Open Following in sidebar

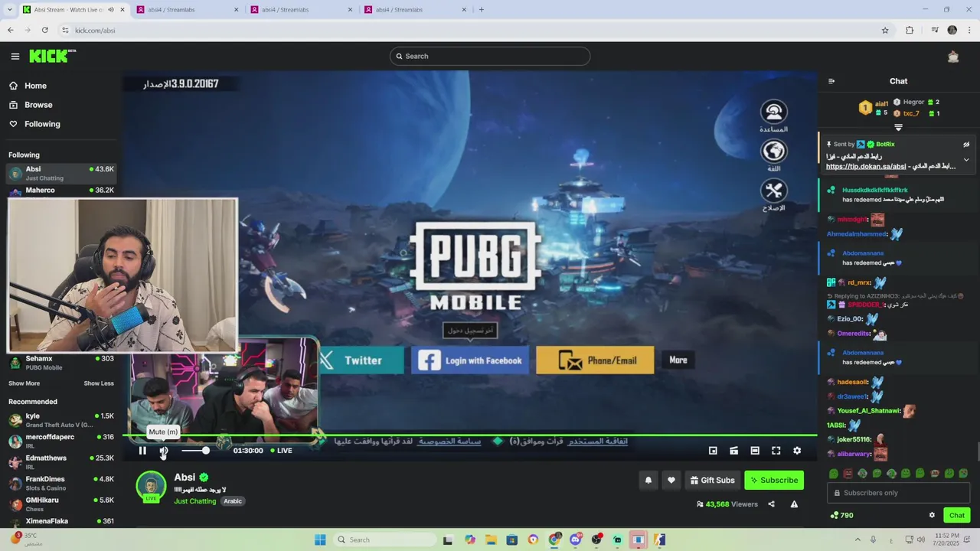click(42, 124)
